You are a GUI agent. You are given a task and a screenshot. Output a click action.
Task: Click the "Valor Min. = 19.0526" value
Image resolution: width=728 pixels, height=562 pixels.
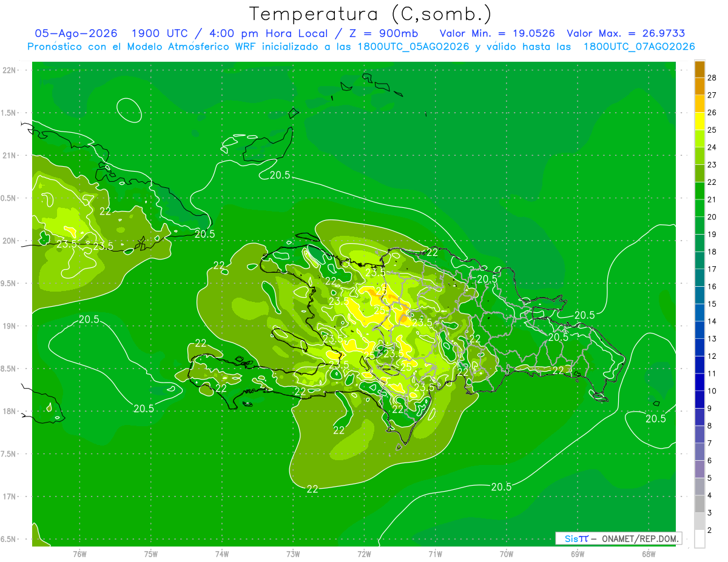497,33
